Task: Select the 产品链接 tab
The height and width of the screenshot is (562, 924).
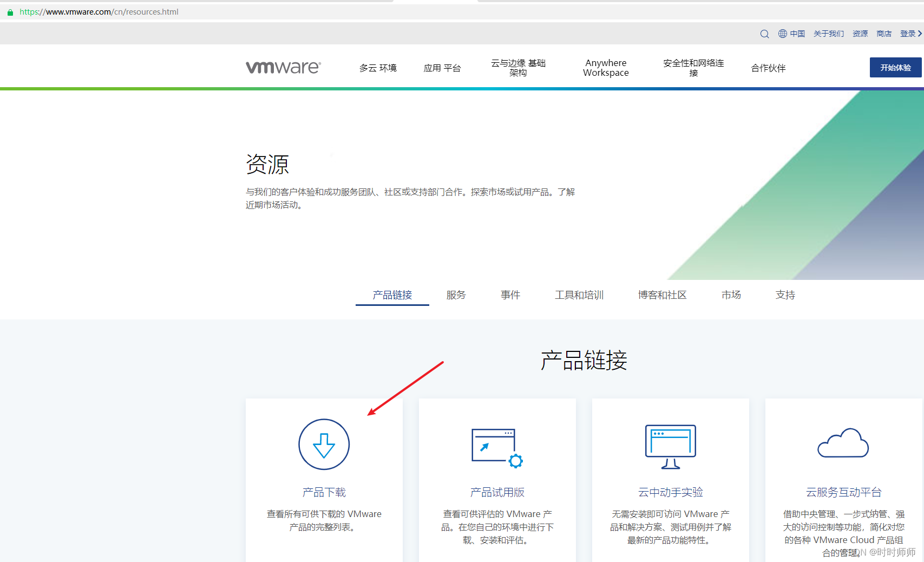Action: tap(392, 295)
